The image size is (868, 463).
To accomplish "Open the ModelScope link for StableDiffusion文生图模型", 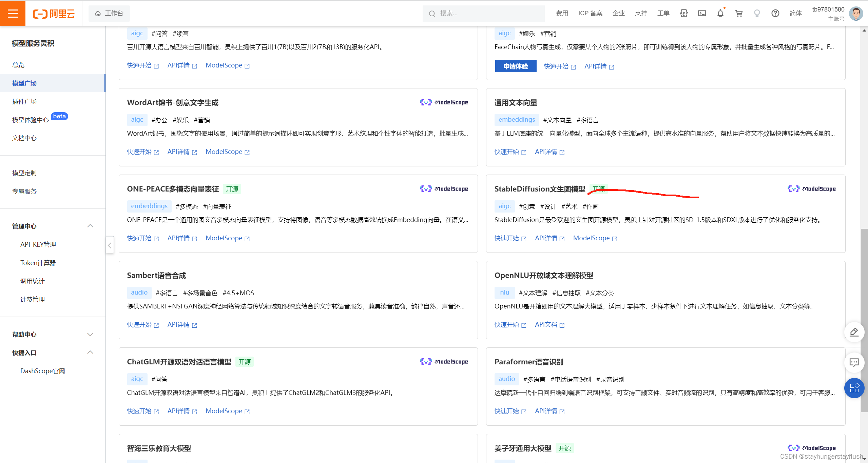I will 591,238.
